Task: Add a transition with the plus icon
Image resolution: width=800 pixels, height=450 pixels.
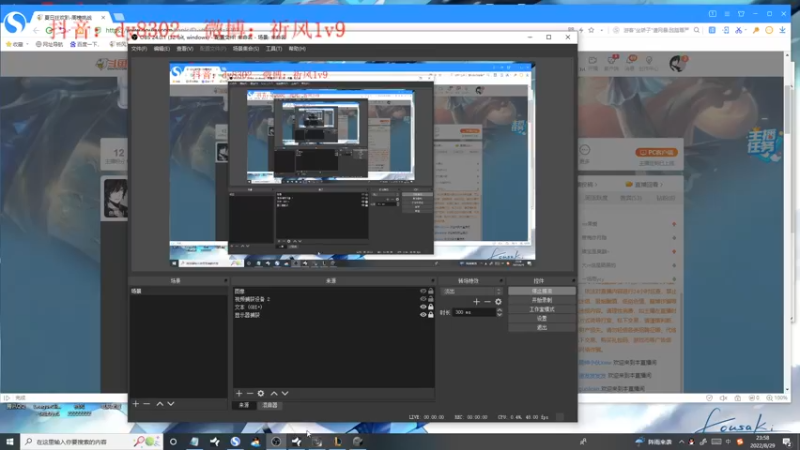Action: 476,302
